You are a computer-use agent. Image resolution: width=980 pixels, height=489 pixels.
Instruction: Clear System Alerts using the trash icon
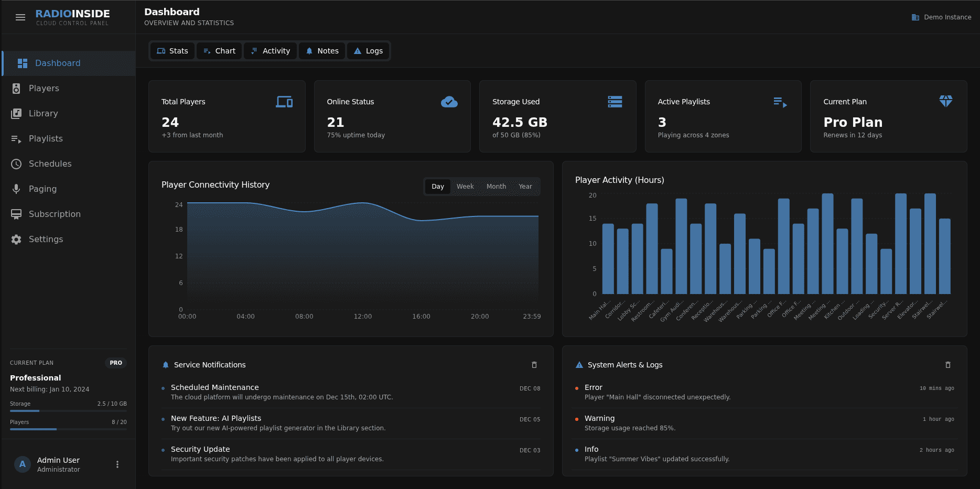pos(948,365)
